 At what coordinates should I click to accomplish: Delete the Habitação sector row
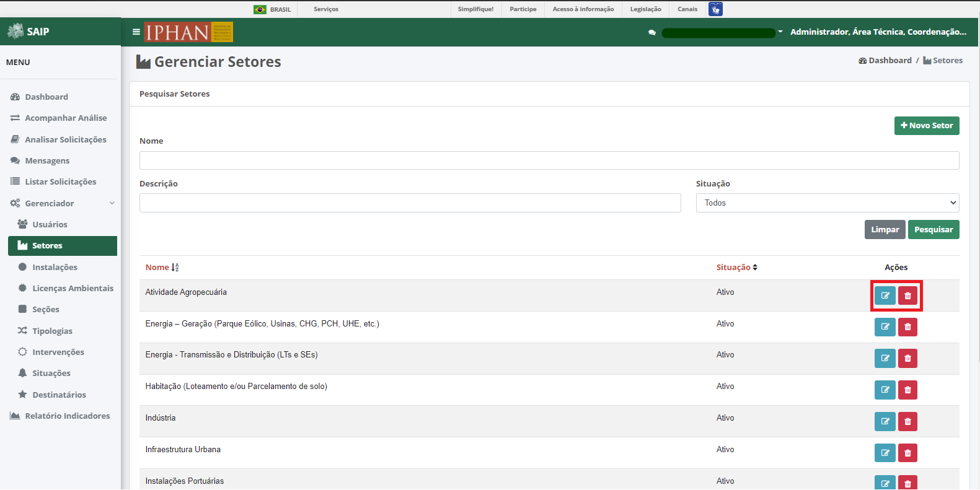click(x=907, y=390)
